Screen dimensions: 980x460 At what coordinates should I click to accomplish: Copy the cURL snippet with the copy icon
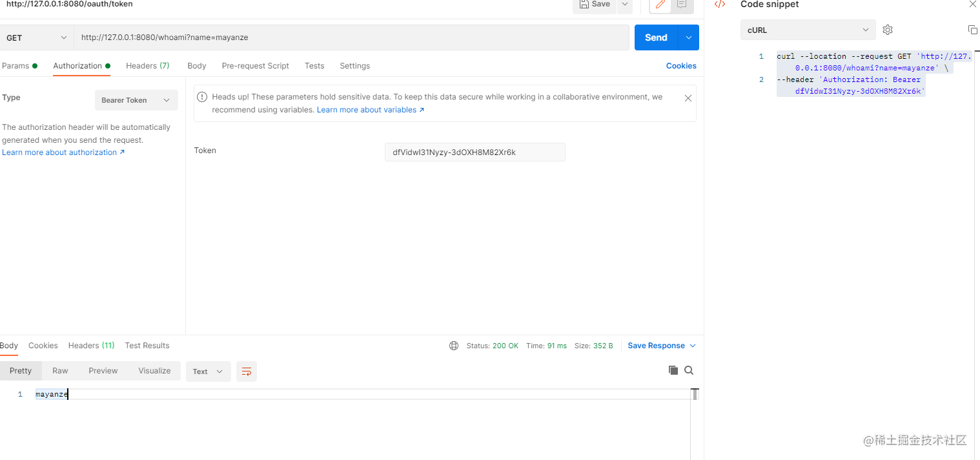972,29
